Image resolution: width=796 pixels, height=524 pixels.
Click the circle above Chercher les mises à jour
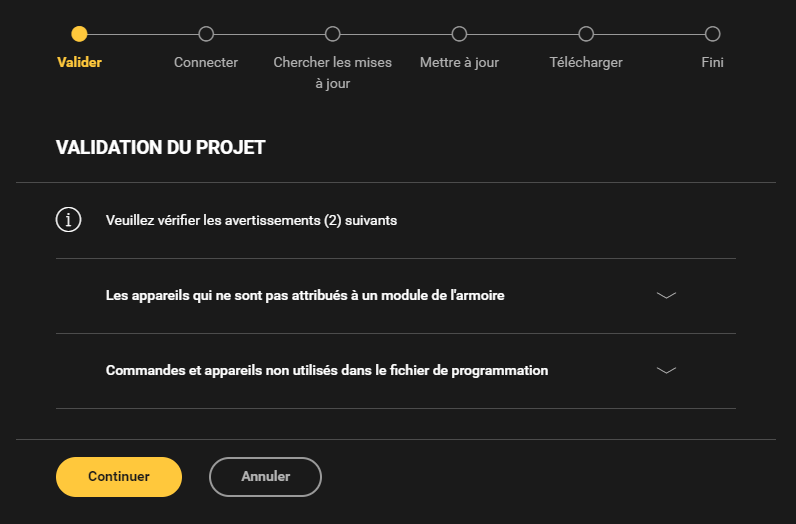coord(333,34)
